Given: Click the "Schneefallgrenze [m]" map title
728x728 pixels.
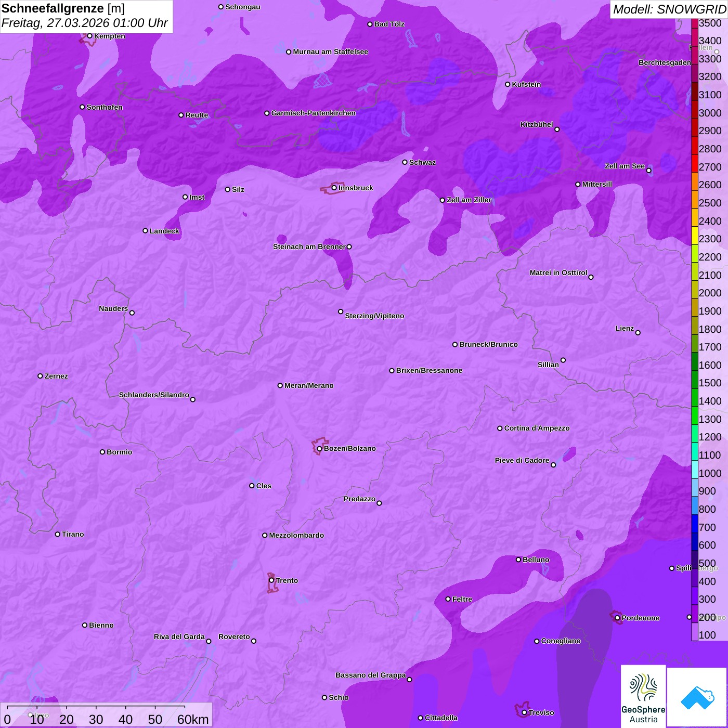Looking at the screenshot, I should 63,8.
